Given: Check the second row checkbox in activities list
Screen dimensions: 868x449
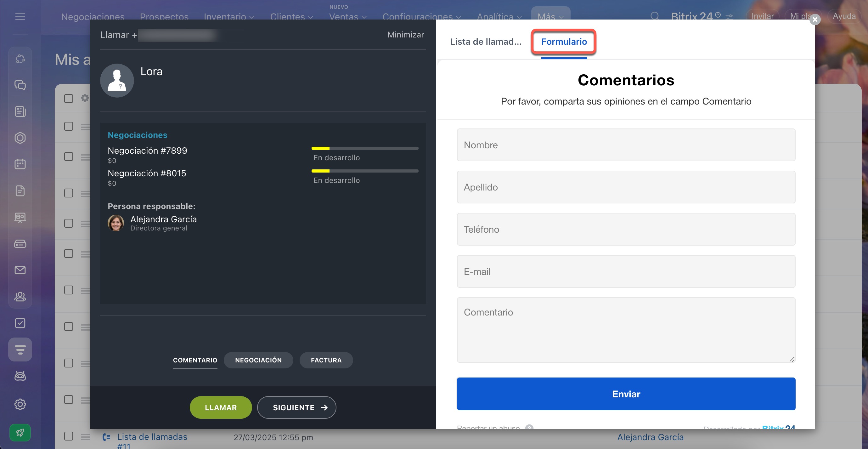Looking at the screenshot, I should 68,157.
